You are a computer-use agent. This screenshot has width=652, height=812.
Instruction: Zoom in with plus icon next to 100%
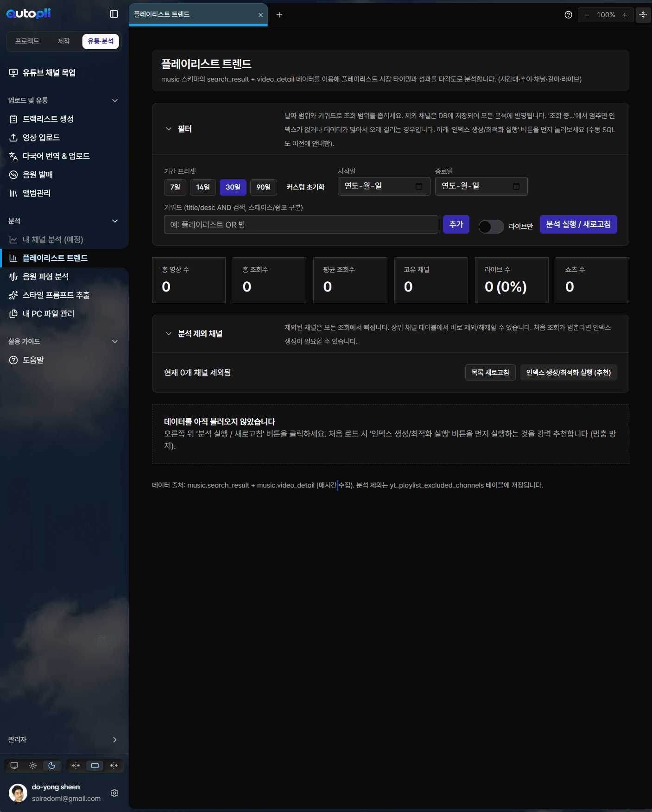click(x=625, y=15)
